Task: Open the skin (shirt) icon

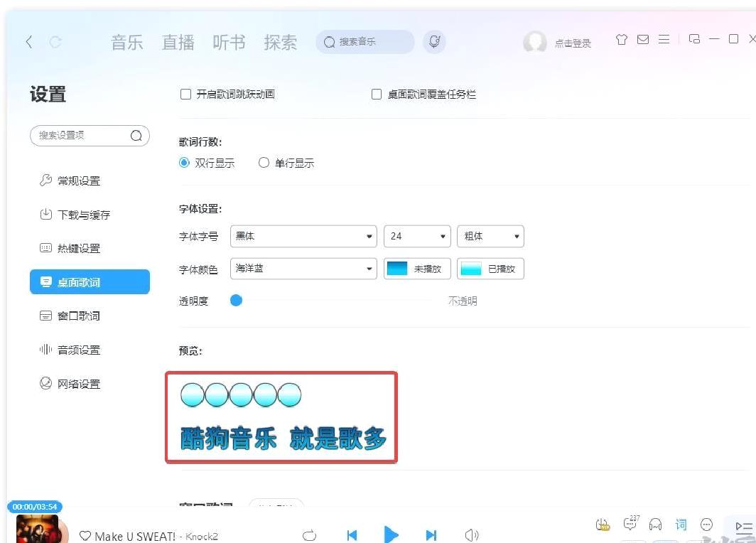Action: click(622, 40)
